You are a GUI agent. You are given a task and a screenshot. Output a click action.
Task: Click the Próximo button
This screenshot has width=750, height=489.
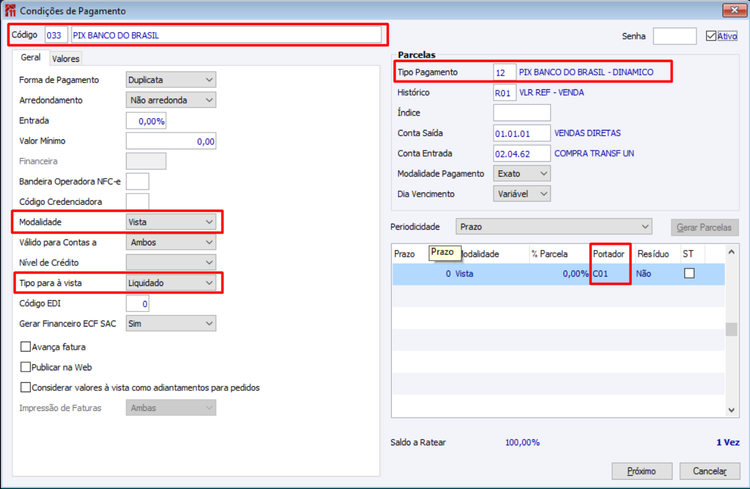pyautogui.click(x=642, y=471)
